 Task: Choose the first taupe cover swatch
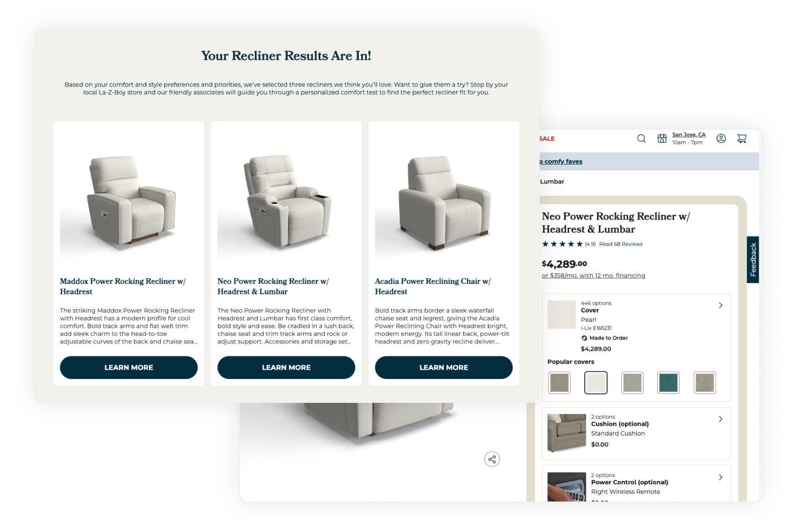pyautogui.click(x=560, y=382)
